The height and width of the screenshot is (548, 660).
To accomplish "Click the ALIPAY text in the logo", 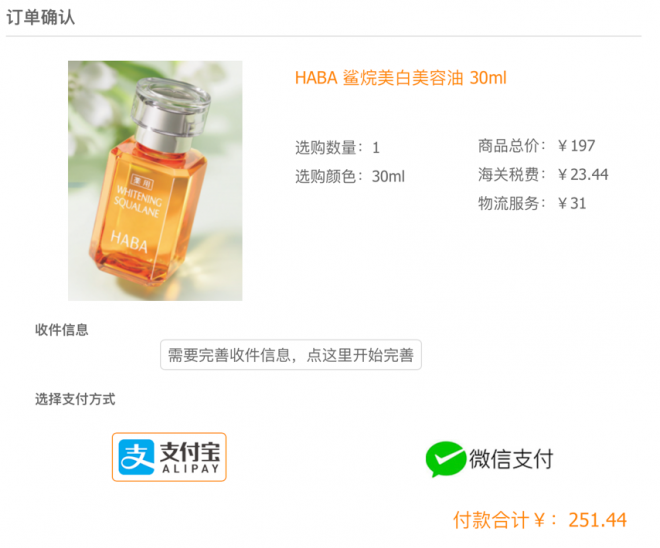I will point(191,468).
